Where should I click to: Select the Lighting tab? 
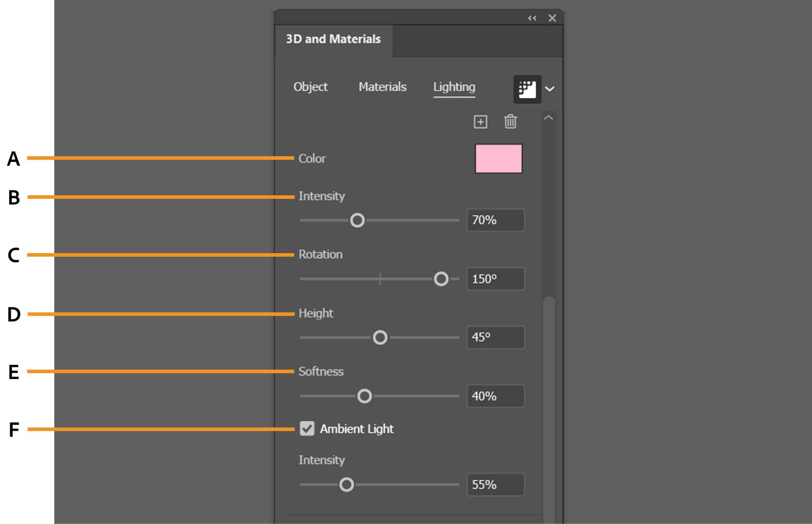tap(454, 87)
